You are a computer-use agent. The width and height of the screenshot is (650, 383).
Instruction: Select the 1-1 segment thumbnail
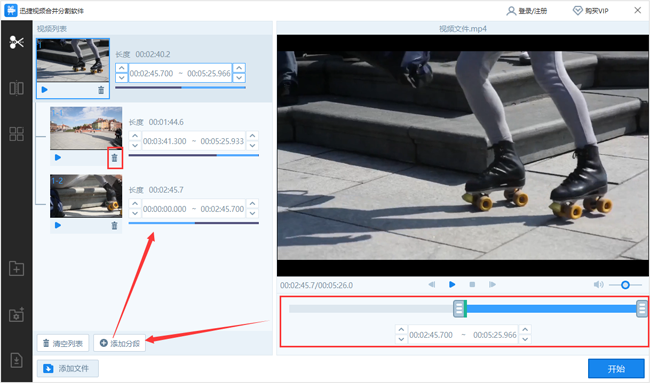86,128
